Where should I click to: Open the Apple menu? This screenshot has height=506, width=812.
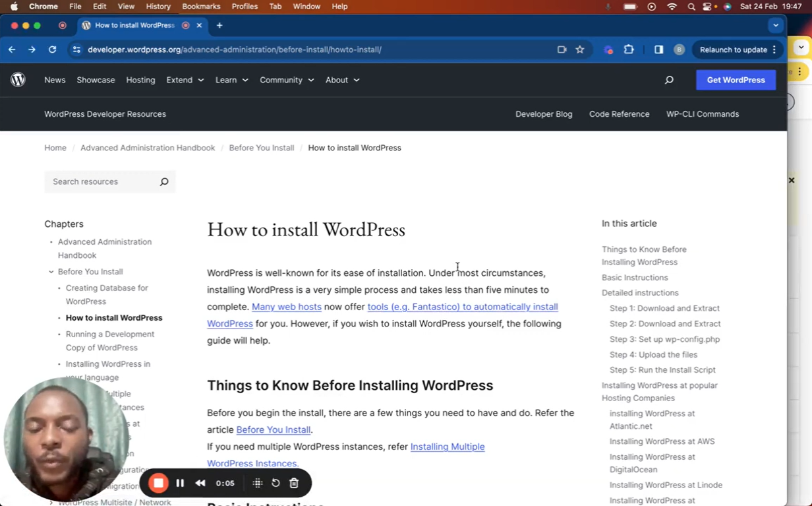pos(14,7)
